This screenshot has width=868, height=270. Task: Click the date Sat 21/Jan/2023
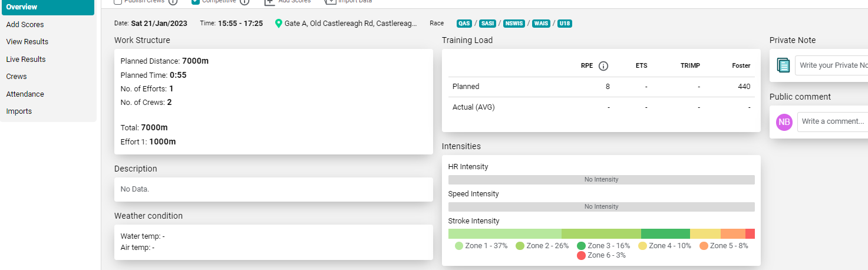pyautogui.click(x=160, y=24)
